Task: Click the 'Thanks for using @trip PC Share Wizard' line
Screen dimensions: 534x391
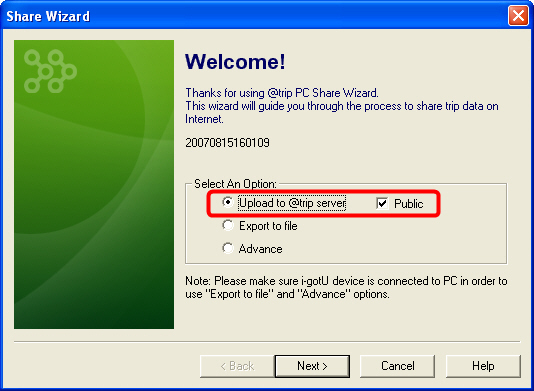Action: (x=282, y=93)
